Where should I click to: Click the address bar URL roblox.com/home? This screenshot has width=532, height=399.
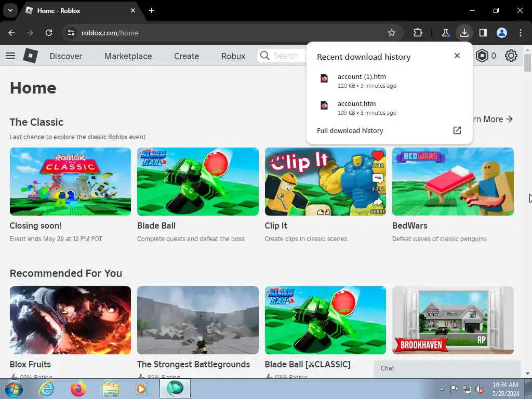click(x=110, y=33)
